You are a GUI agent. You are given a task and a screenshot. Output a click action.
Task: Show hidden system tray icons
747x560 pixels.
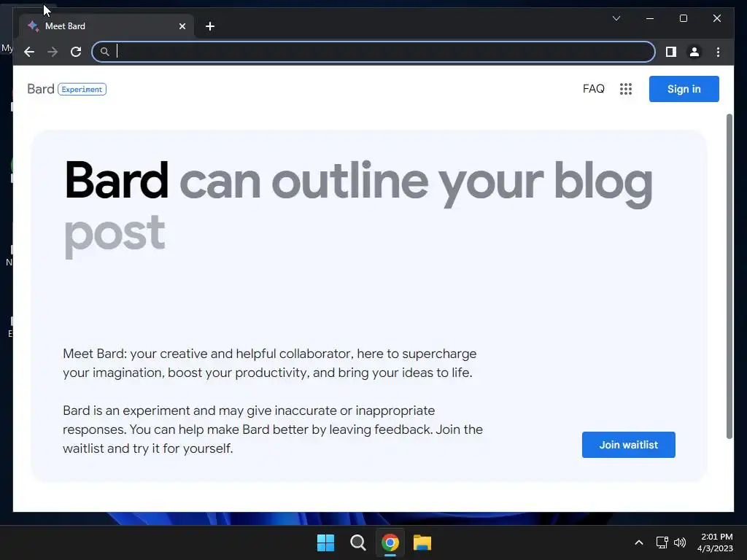coord(639,542)
